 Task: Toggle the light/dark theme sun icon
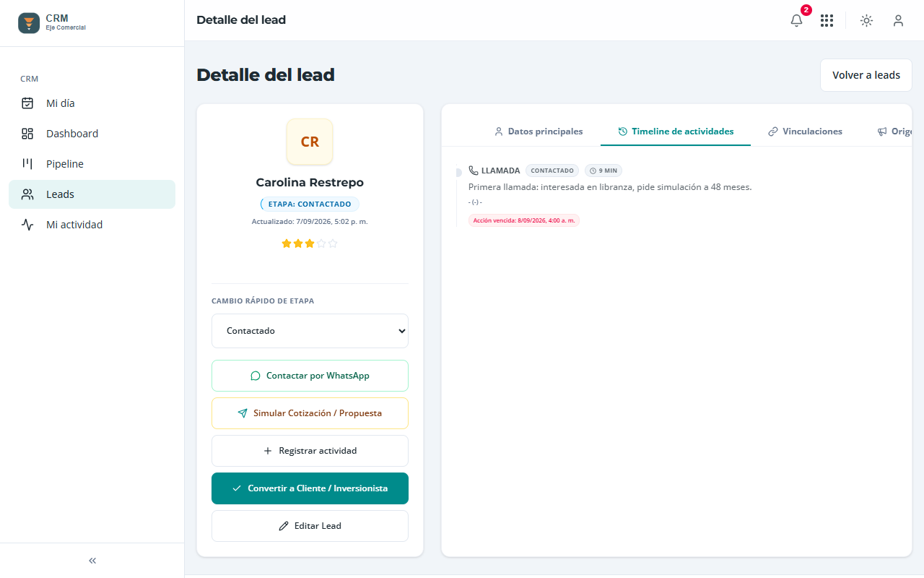pyautogui.click(x=866, y=20)
